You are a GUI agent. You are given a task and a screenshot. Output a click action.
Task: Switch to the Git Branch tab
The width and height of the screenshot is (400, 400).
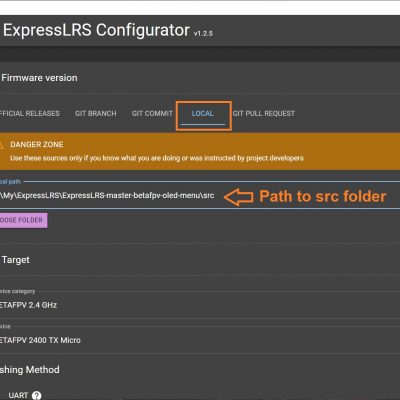coord(96,113)
